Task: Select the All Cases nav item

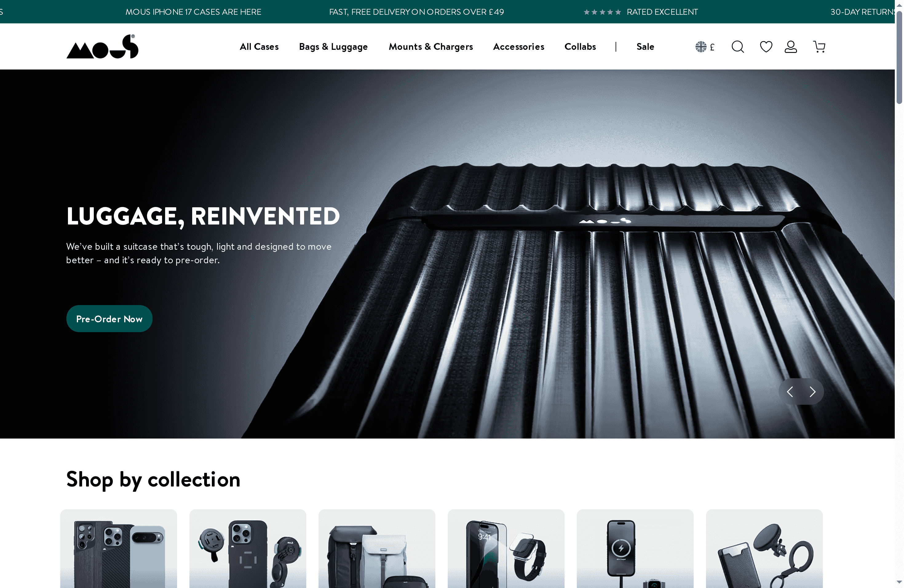Action: pos(259,46)
